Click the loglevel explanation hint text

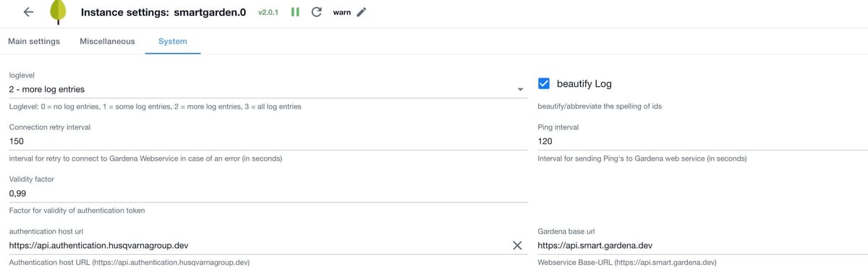click(x=155, y=106)
